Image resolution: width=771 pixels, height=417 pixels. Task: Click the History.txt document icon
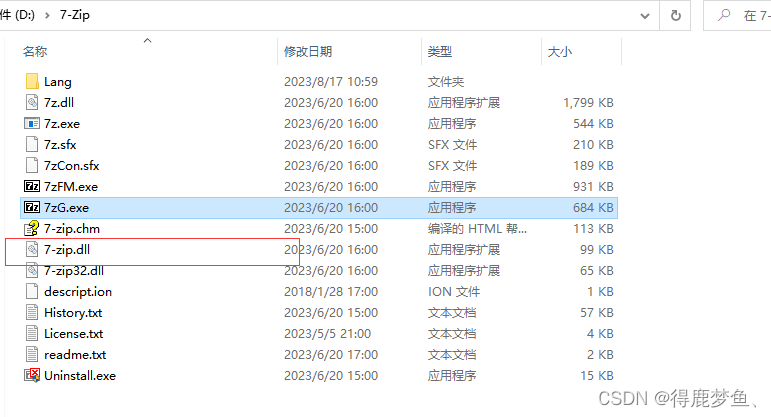coord(32,313)
